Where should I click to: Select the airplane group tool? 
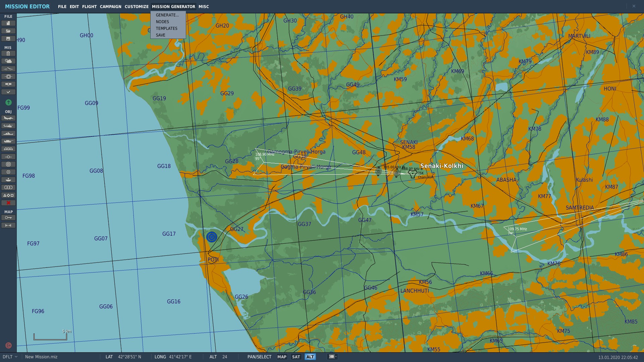click(8, 118)
